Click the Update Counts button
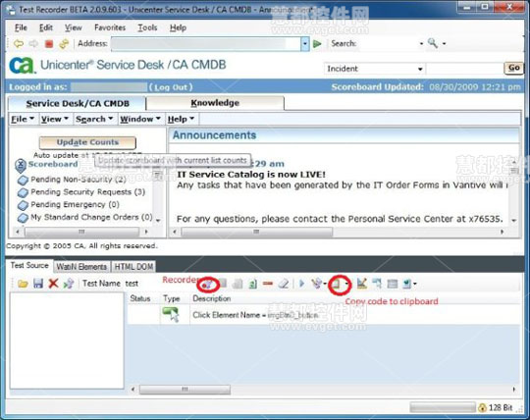The image size is (530, 420). [x=87, y=142]
